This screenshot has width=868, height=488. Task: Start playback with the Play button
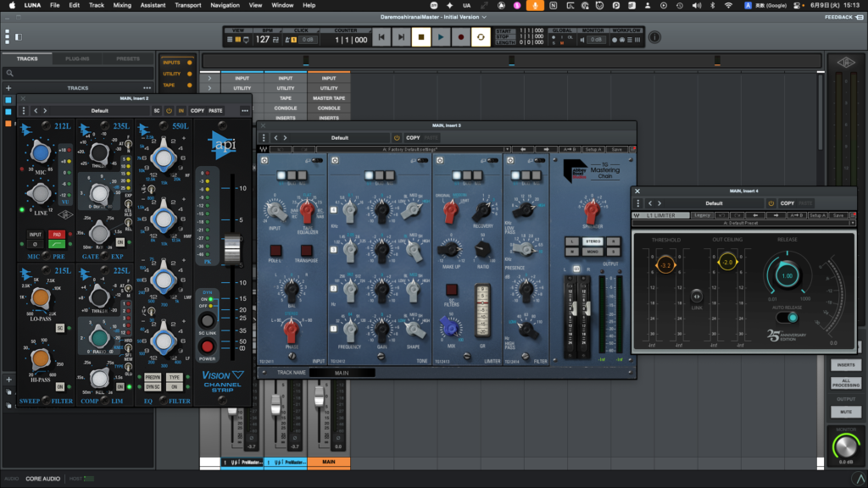(441, 37)
